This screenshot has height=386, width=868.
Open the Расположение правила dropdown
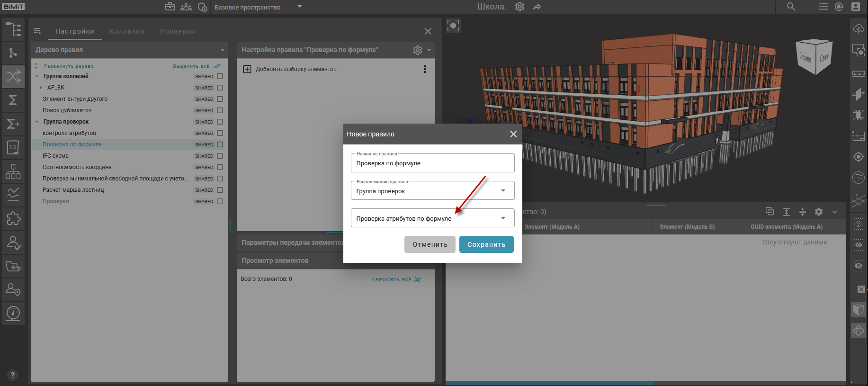tap(432, 191)
